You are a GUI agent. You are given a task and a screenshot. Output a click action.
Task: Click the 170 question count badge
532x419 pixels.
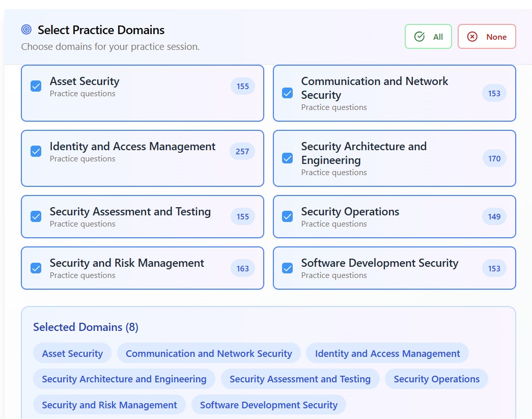494,158
